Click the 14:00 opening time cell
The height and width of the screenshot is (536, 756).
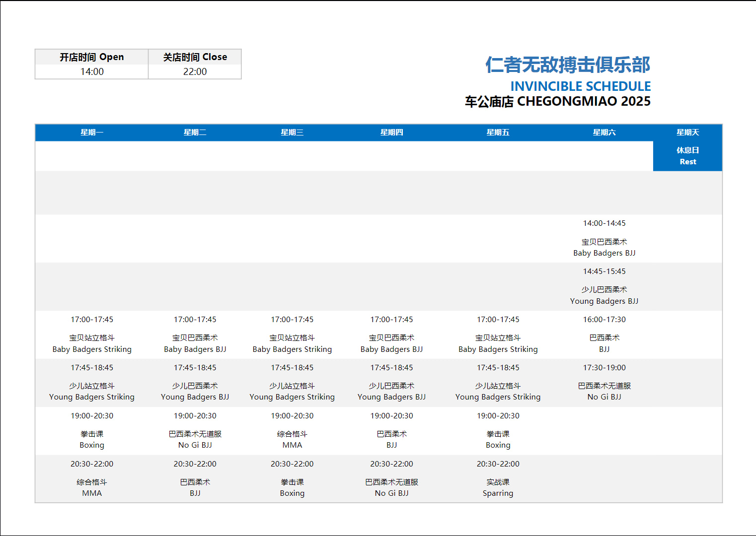(x=92, y=71)
